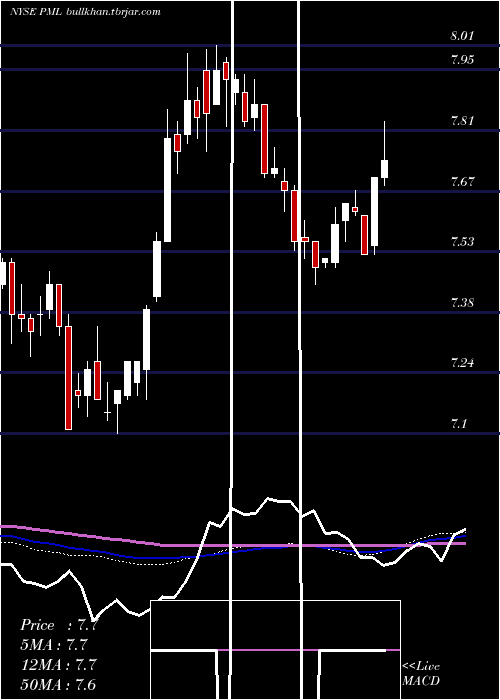
Task: Click the 5MA : 7.7 readout
Action: coord(54,645)
